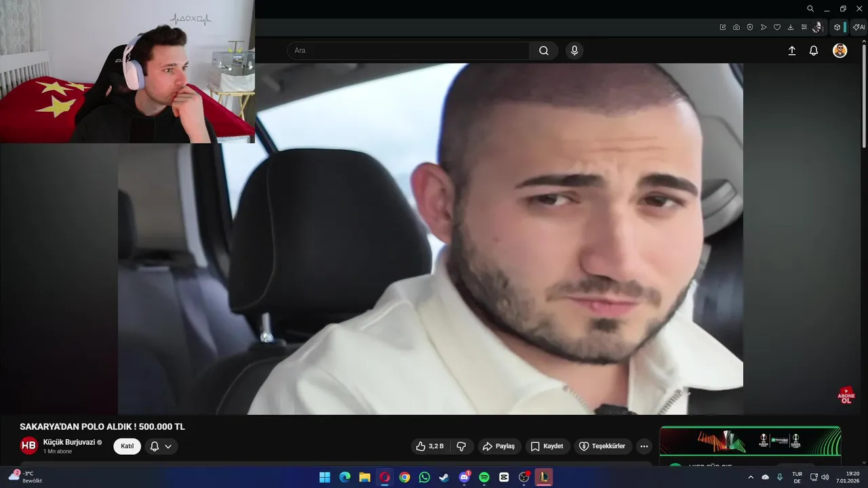Click the Paylaş share button

pos(499,446)
